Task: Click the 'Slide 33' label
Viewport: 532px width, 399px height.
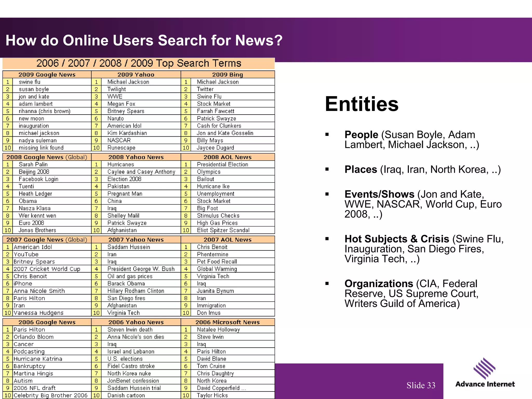Action: point(421,385)
